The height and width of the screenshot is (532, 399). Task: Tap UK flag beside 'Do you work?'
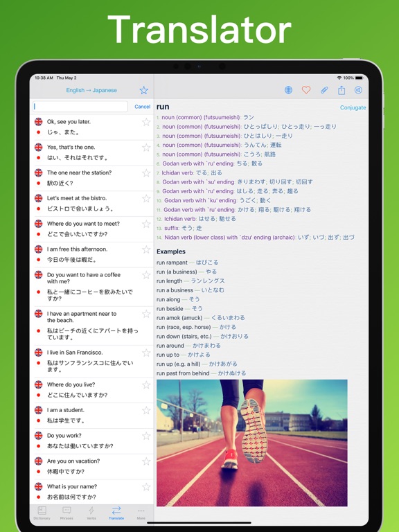click(39, 435)
